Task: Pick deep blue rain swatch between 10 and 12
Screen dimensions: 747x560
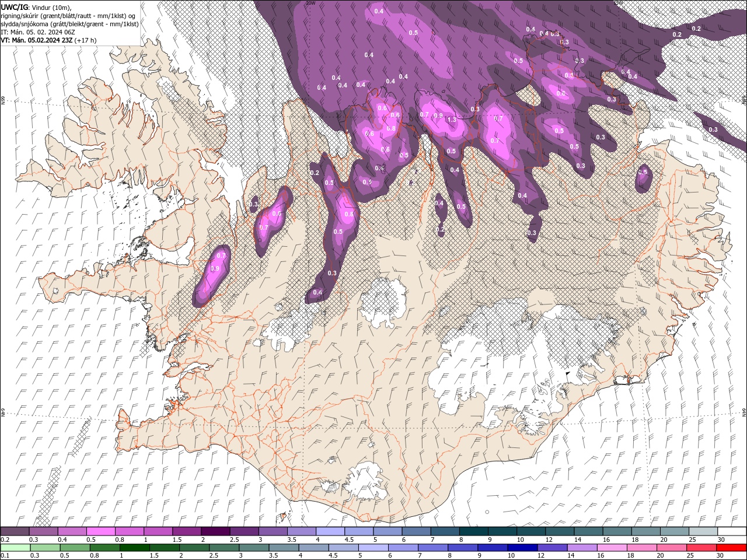Action: [x=523, y=548]
